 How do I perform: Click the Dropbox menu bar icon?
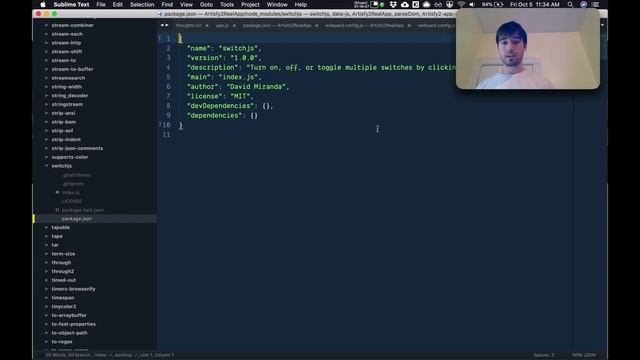(x=393, y=4)
